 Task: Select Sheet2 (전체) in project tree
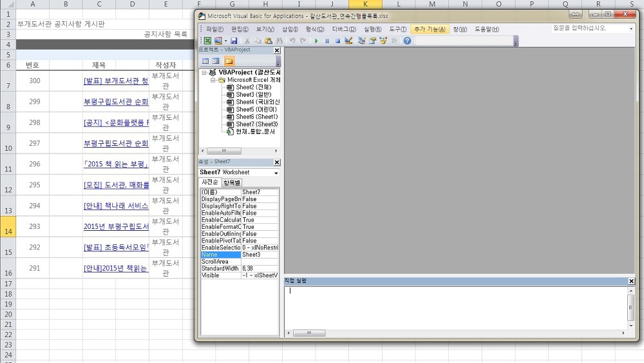(x=253, y=87)
